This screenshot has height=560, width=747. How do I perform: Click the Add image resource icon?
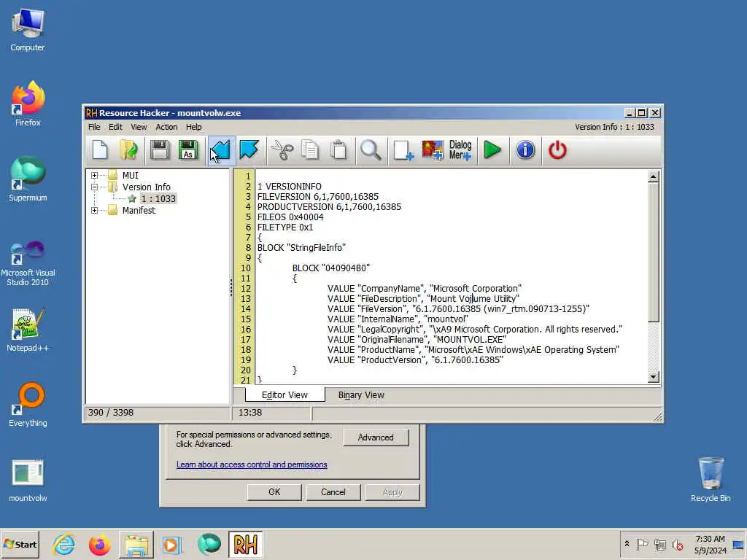(433, 150)
